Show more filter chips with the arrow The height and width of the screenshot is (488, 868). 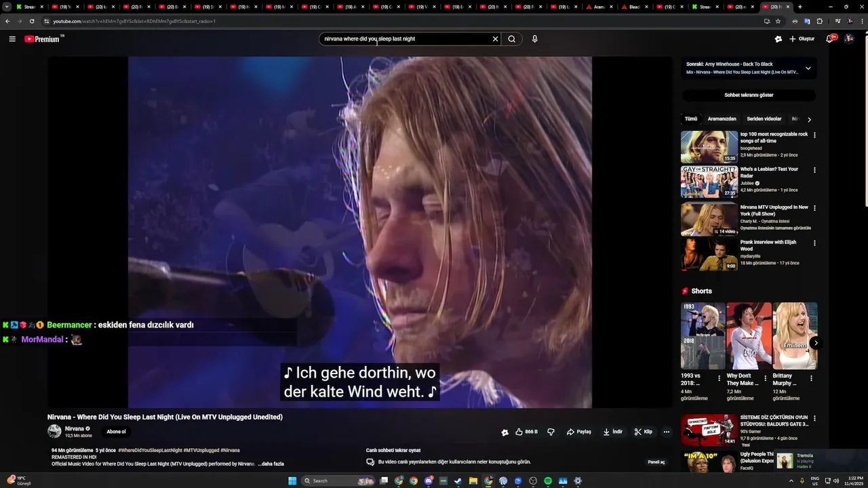(x=809, y=119)
